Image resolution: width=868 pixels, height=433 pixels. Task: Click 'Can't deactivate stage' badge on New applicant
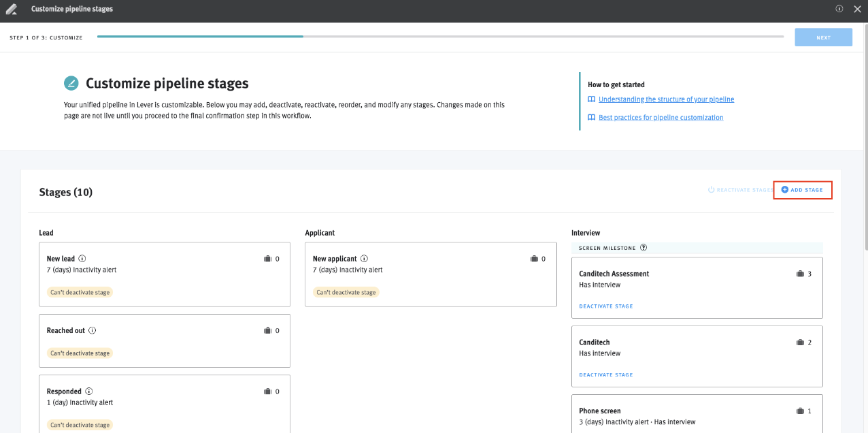pos(346,292)
